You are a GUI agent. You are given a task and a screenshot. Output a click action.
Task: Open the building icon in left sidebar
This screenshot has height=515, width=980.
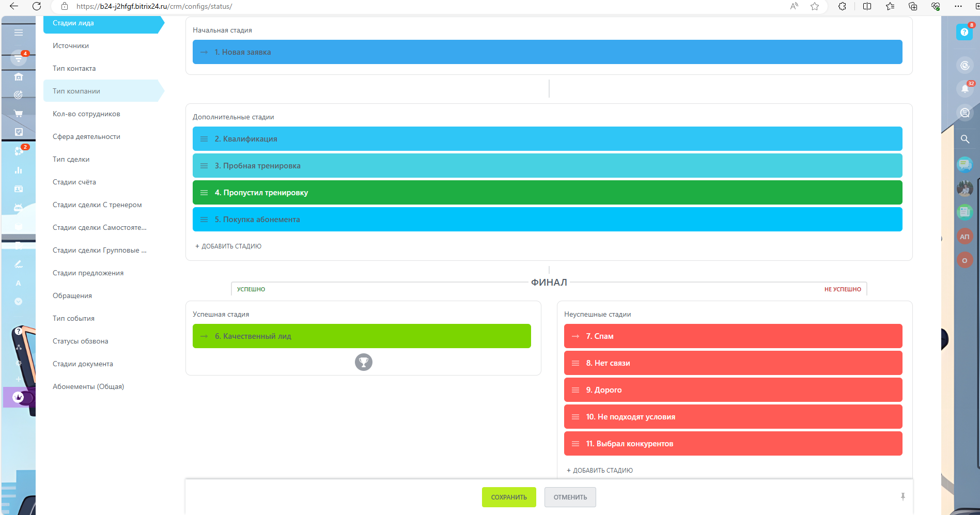19,77
